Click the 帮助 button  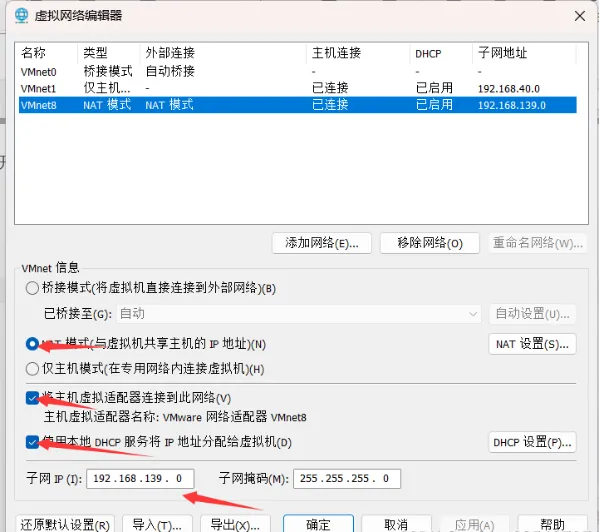(x=552, y=524)
